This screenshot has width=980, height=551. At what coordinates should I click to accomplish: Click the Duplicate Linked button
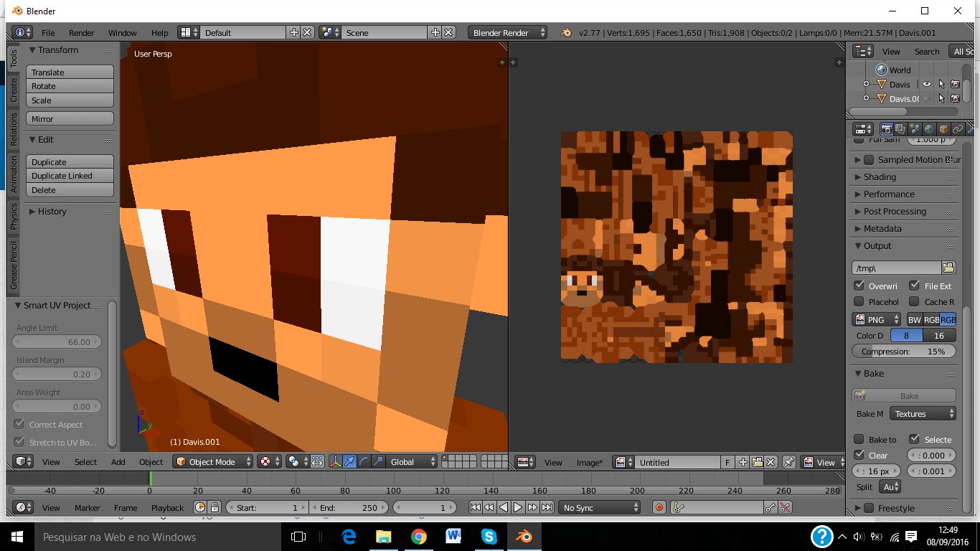pyautogui.click(x=70, y=176)
